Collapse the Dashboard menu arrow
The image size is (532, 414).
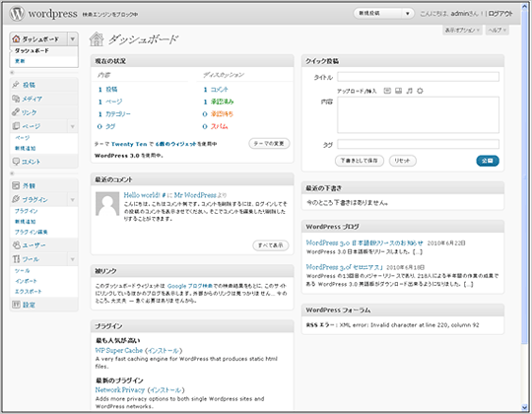coord(73,39)
